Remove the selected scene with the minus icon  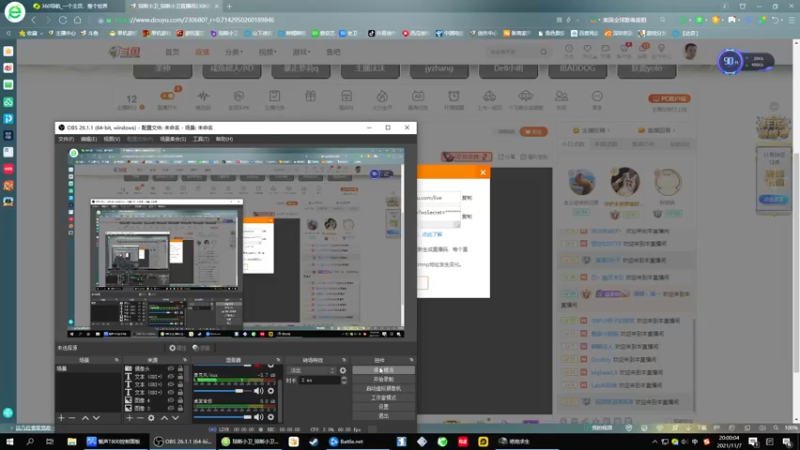pos(72,418)
